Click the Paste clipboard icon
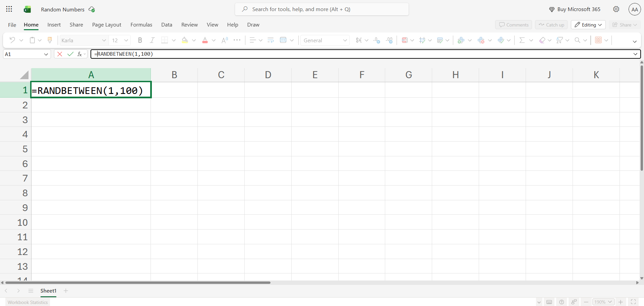Screen dimensions: 644x306 (x=32, y=40)
